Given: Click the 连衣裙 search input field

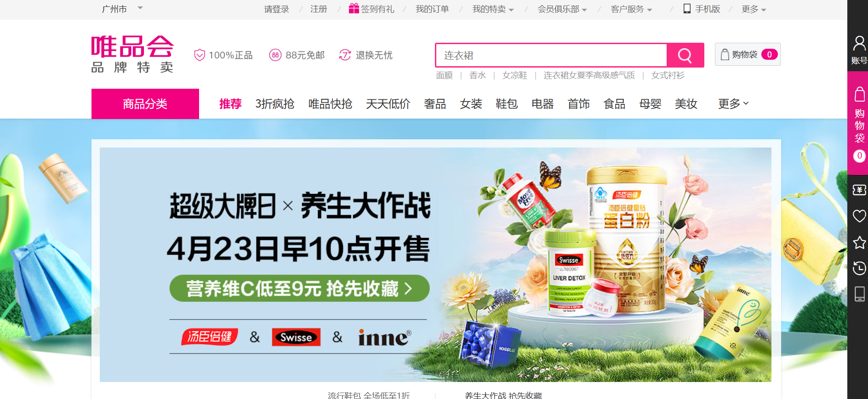Looking at the screenshot, I should 551,55.
